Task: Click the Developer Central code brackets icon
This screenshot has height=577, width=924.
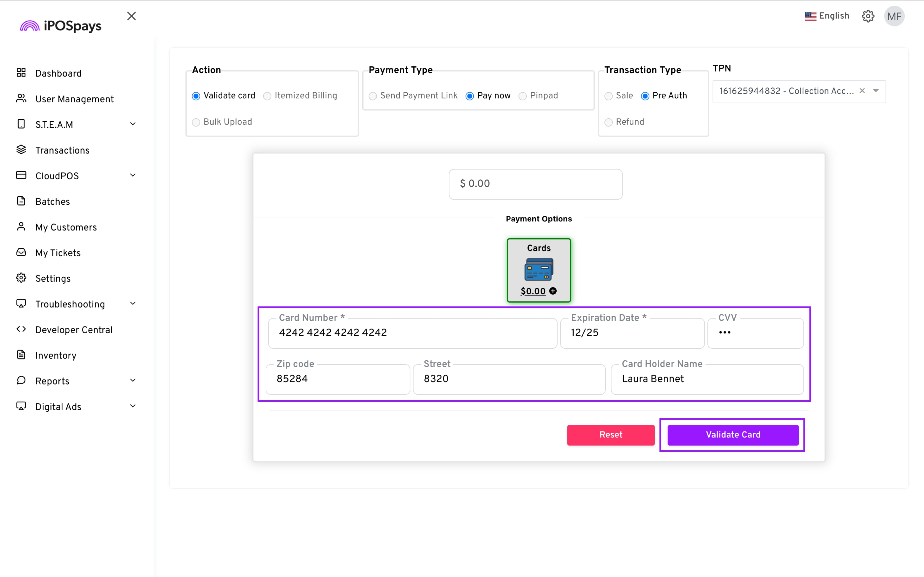Action: (21, 329)
